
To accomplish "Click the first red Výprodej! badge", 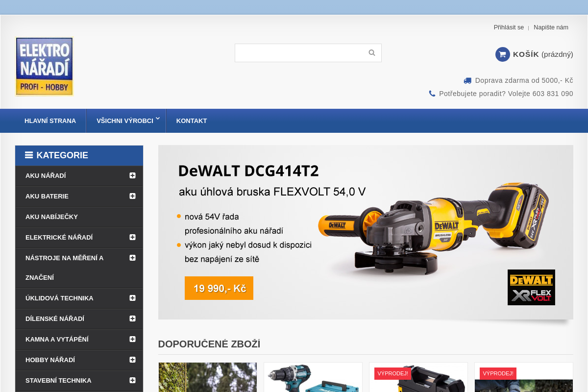I will click(392, 373).
